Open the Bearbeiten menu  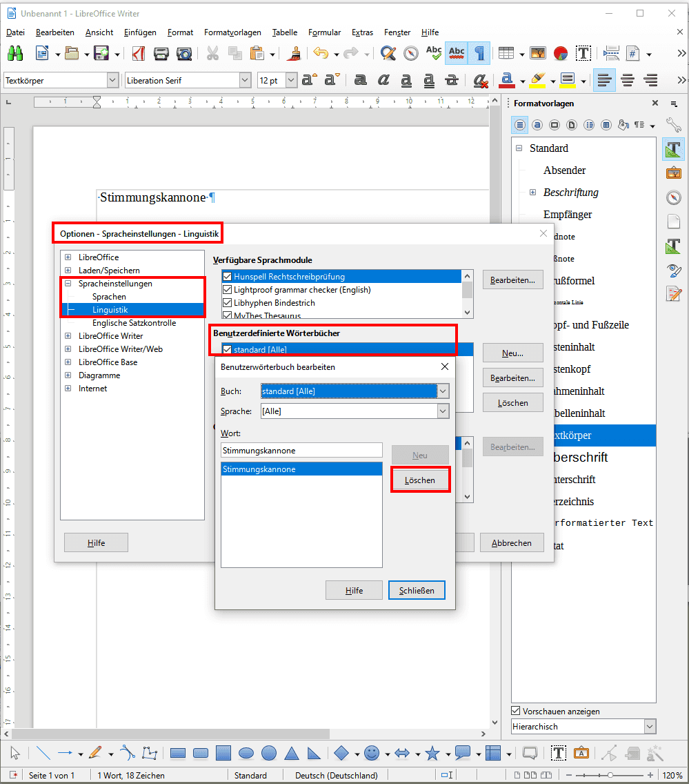click(x=55, y=32)
